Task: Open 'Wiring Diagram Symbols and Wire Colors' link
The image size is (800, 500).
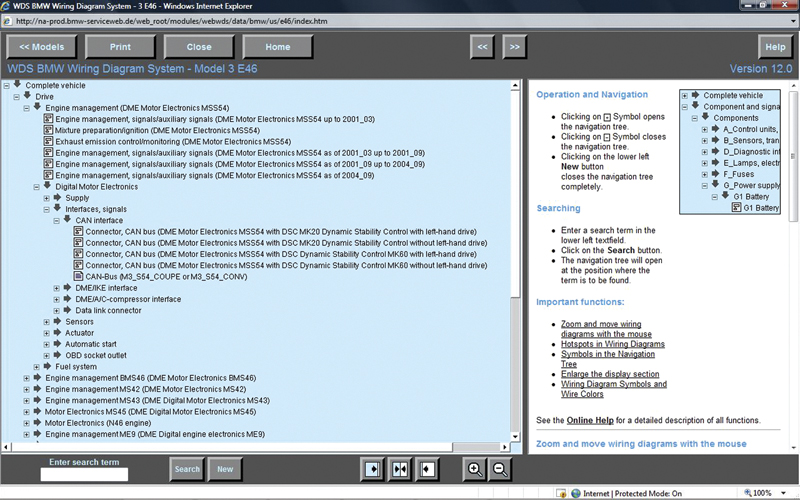Action: click(x=614, y=389)
